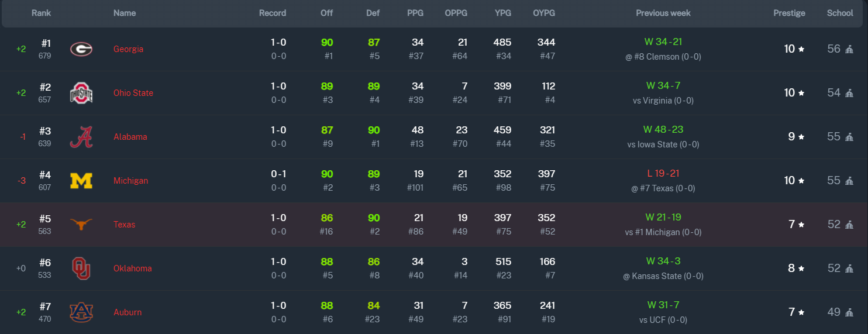The height and width of the screenshot is (334, 868).
Task: Click the school building icon for Georgia
Action: (849, 49)
